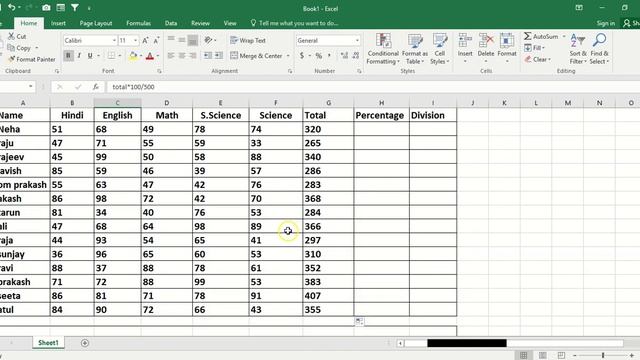Add a new sheet with the plus icon

point(84,343)
